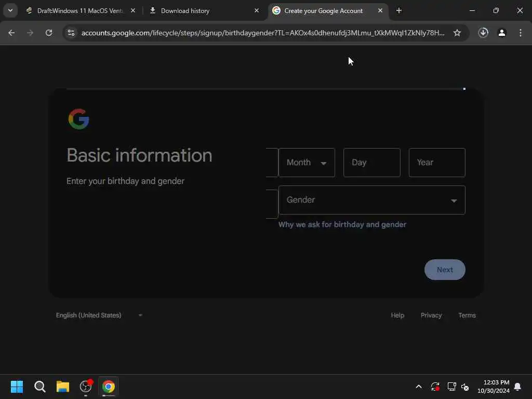The height and width of the screenshot is (399, 532).
Task: Go forward in browser history
Action: click(30, 33)
